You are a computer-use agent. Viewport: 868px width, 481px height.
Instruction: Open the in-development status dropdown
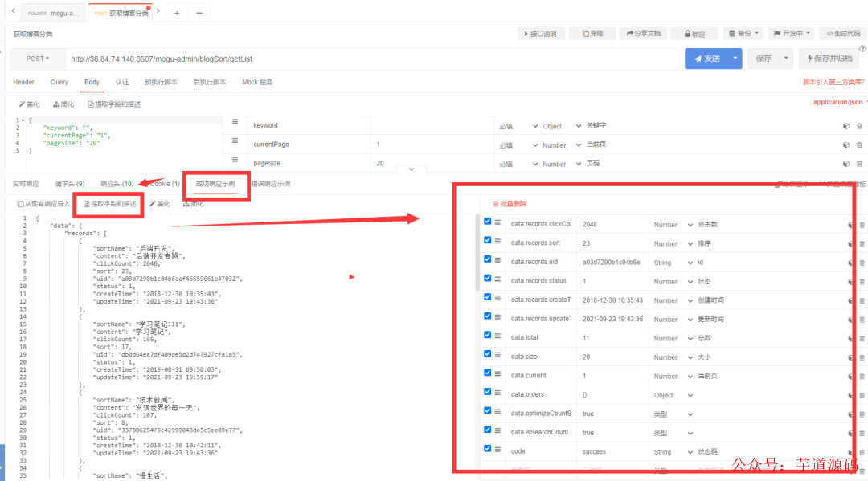792,34
